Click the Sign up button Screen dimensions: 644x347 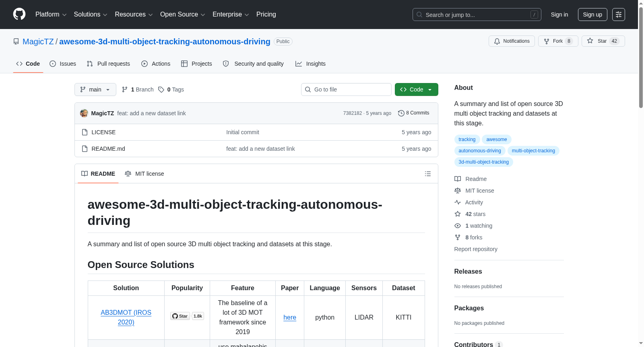tap(592, 15)
